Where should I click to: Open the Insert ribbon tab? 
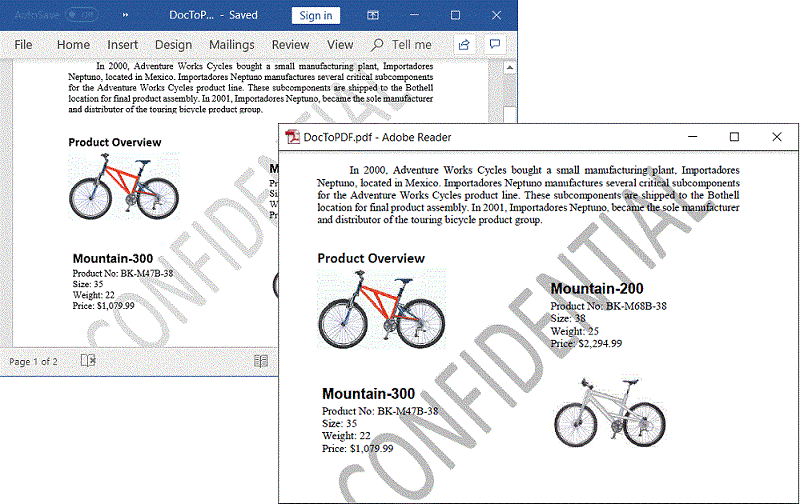123,45
